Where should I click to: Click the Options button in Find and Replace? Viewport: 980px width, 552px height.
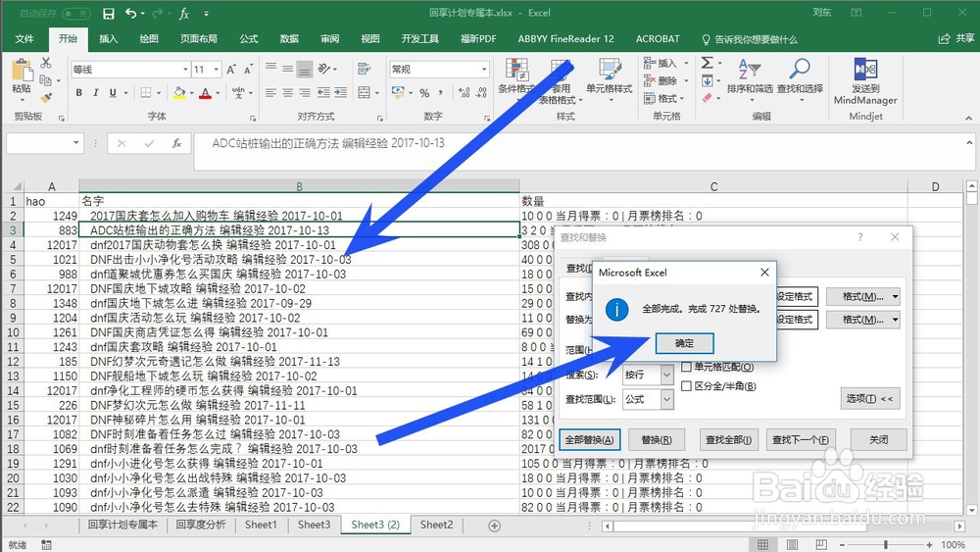(869, 398)
